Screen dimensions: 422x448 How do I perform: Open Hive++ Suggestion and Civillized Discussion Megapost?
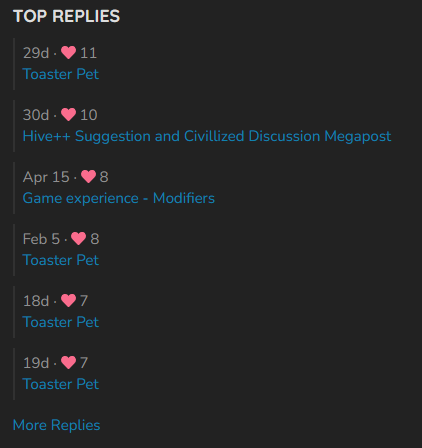pyautogui.click(x=207, y=136)
